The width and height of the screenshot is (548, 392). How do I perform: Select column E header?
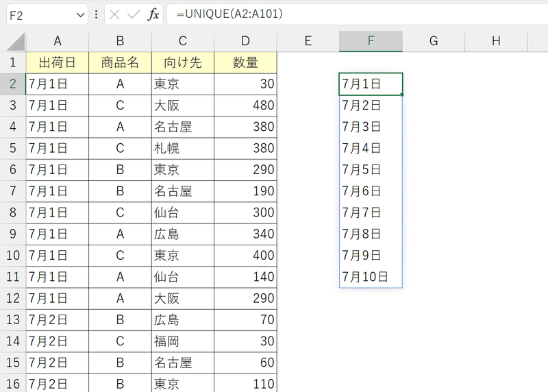308,41
